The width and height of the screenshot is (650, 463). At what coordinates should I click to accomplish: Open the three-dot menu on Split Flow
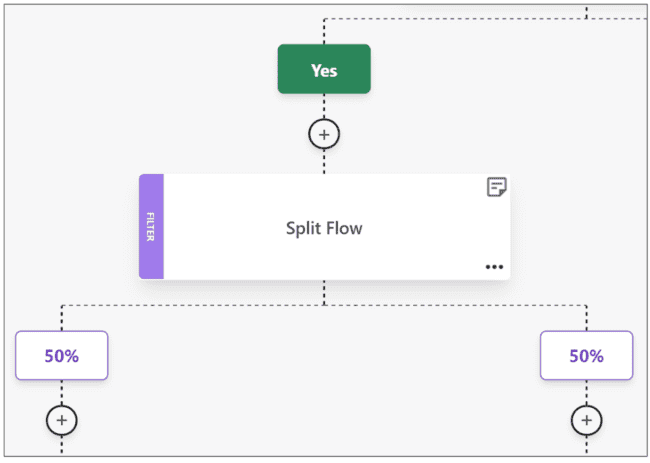[x=494, y=267]
